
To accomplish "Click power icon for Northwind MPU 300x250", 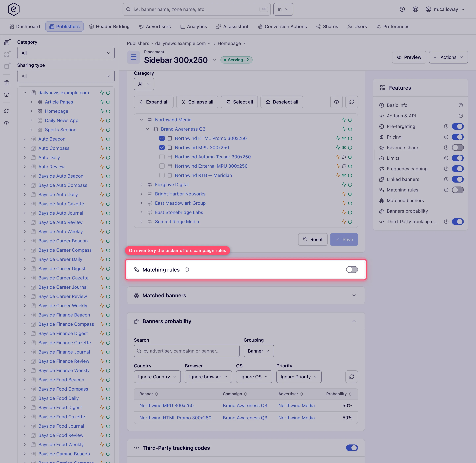I will click(350, 148).
